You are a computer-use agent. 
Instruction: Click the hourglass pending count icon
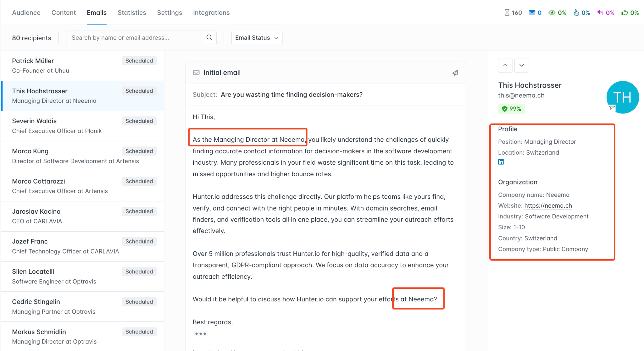tap(507, 13)
